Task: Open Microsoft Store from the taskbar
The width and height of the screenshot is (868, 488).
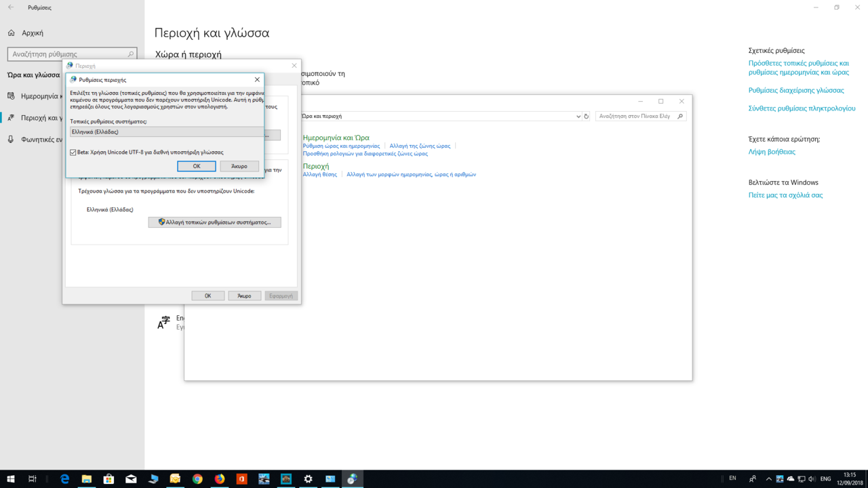Action: (x=108, y=479)
